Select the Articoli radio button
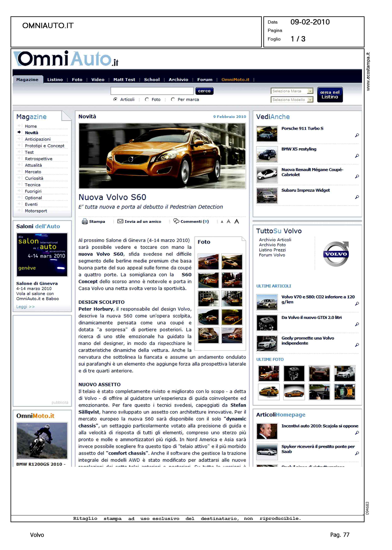The height and width of the screenshot is (550, 392). (115, 99)
